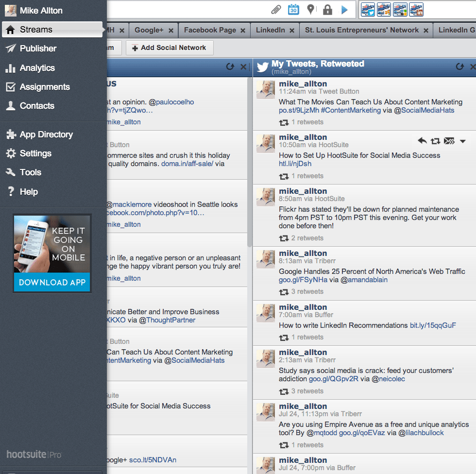The image size is (476, 474).
Task: Attach a file with the paperclip icon
Action: click(x=276, y=10)
